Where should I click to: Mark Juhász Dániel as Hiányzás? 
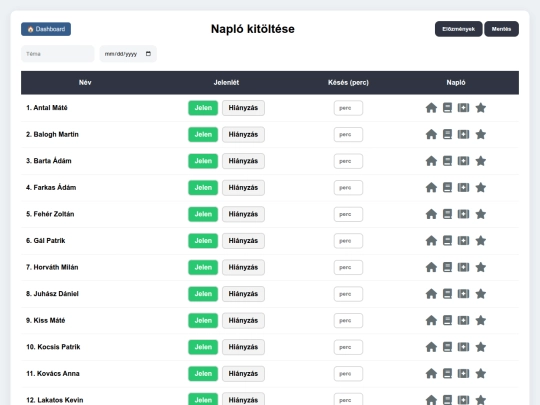(243, 294)
